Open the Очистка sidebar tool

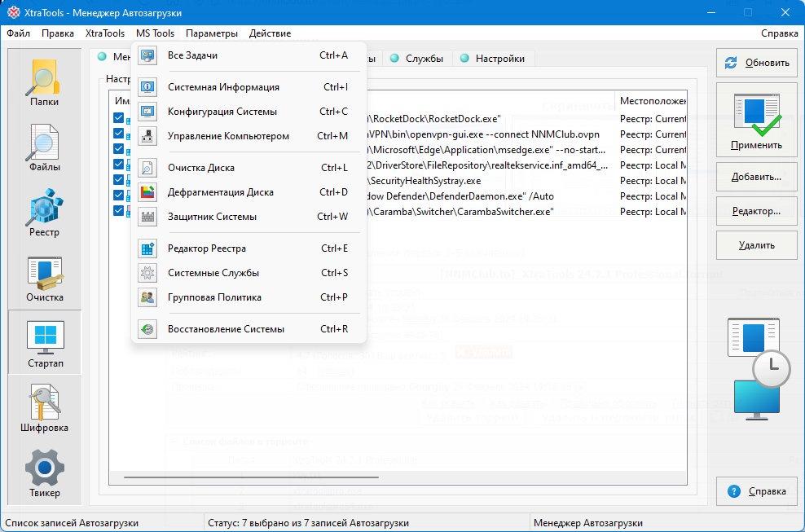(x=44, y=278)
